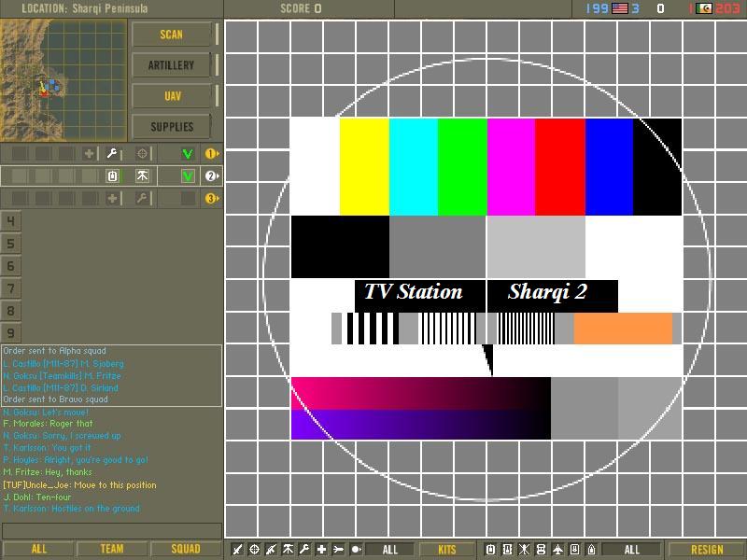Toggle the green V marker for squad 1
747x560 pixels.
point(188,154)
